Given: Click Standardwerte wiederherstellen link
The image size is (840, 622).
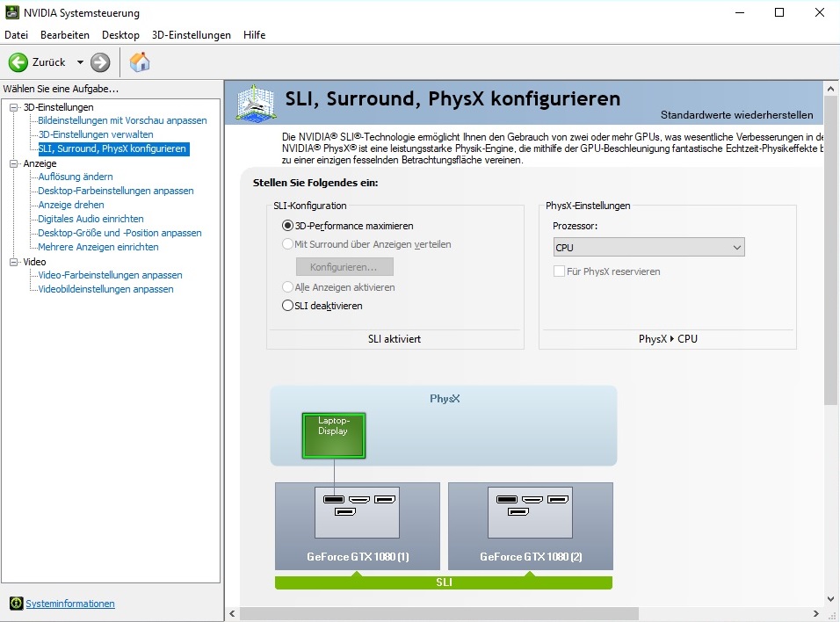Looking at the screenshot, I should coord(736,115).
